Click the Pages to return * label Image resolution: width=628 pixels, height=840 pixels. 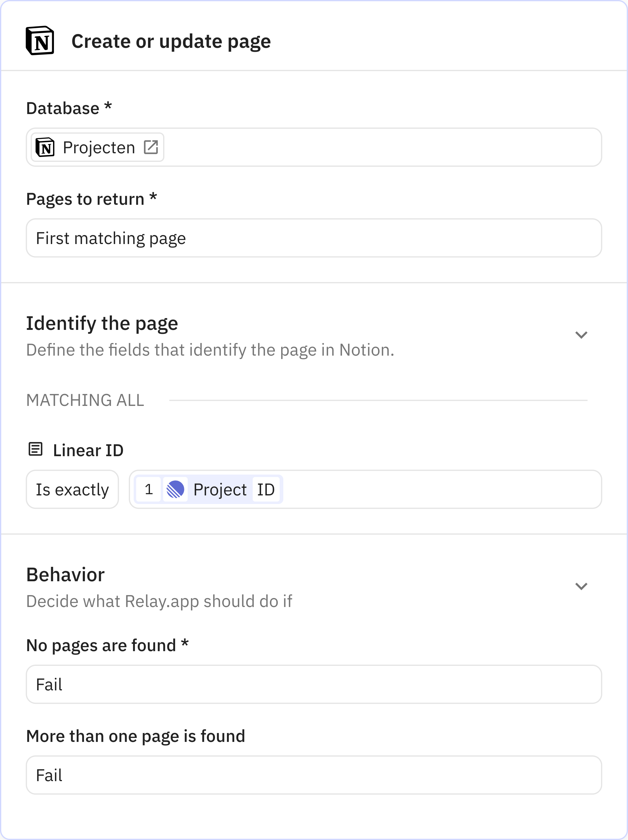(x=92, y=199)
